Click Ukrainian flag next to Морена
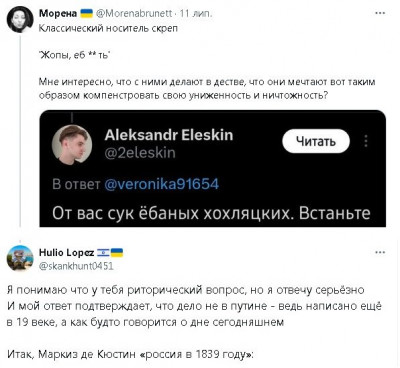Screen dimensions: 400x368 click(87, 13)
